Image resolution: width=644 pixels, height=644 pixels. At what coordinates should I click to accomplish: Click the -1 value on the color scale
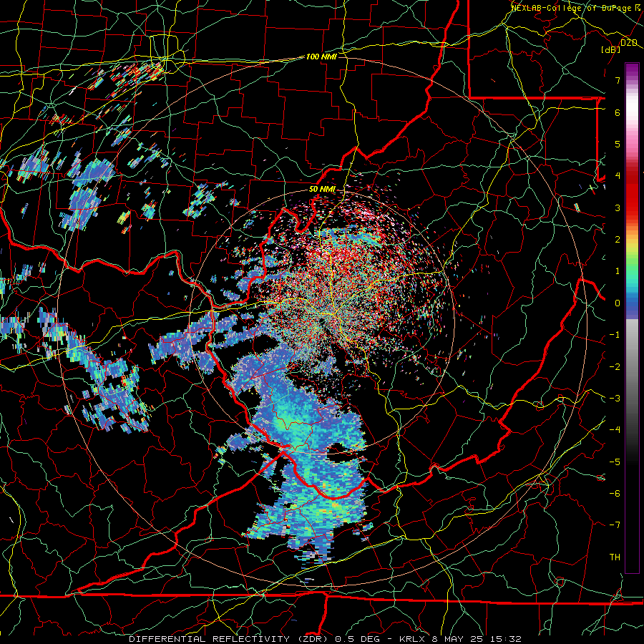[615, 335]
